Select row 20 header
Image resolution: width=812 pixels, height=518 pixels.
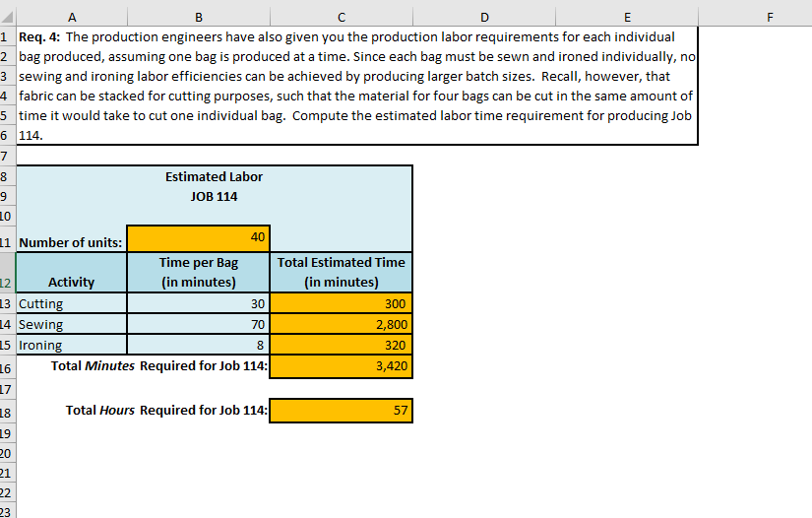[7, 454]
